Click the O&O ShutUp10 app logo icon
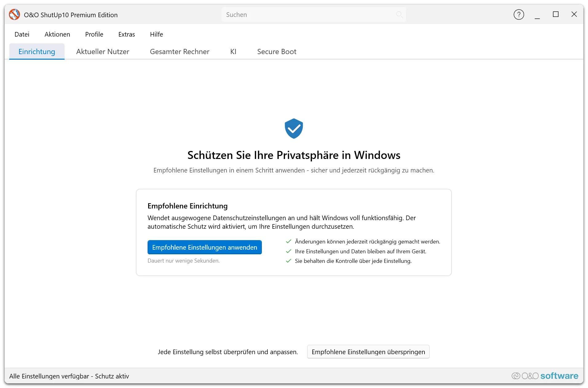Viewport: 588px width, 388px height. click(14, 14)
